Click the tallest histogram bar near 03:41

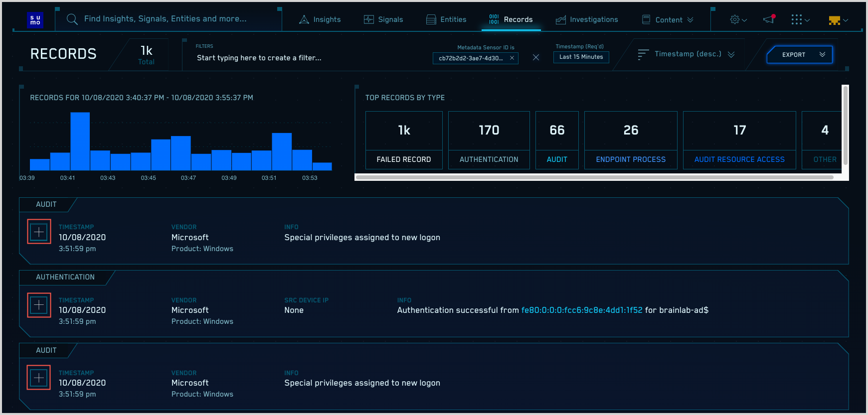click(x=80, y=141)
